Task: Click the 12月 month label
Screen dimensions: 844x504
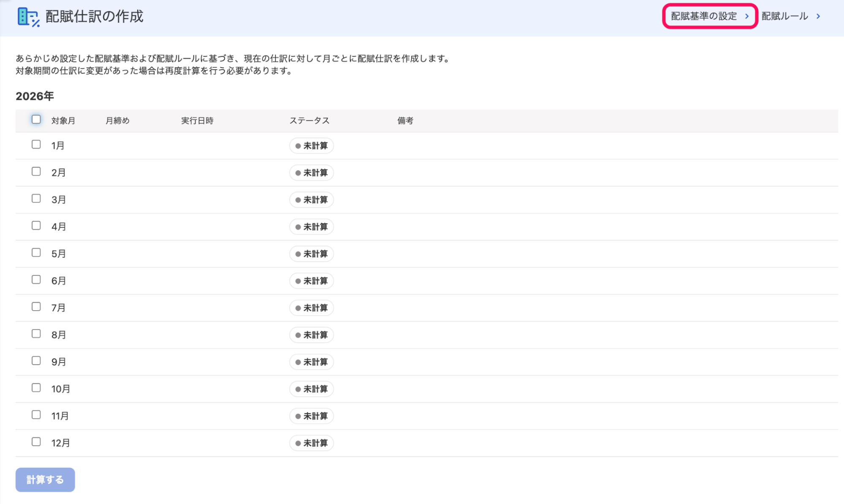Action: [61, 443]
